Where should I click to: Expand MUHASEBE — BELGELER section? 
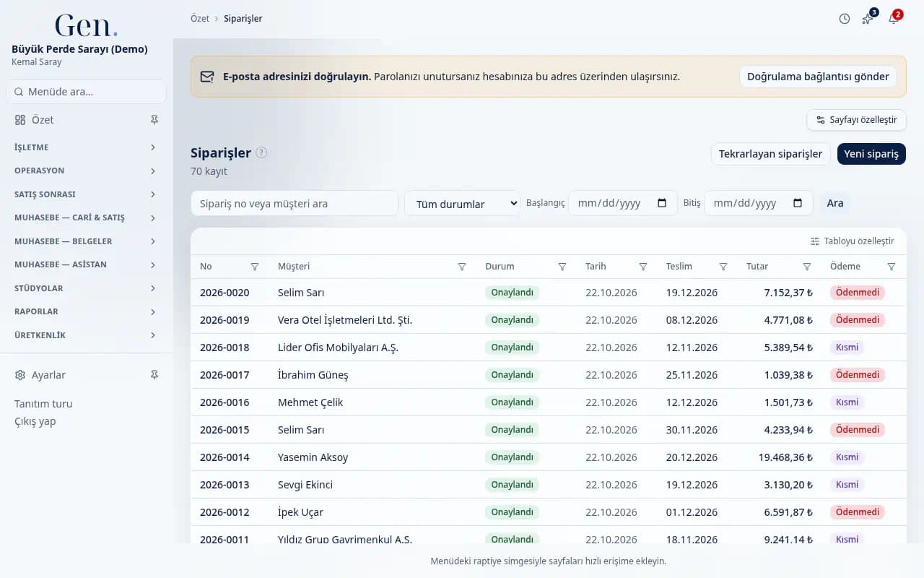click(x=86, y=241)
